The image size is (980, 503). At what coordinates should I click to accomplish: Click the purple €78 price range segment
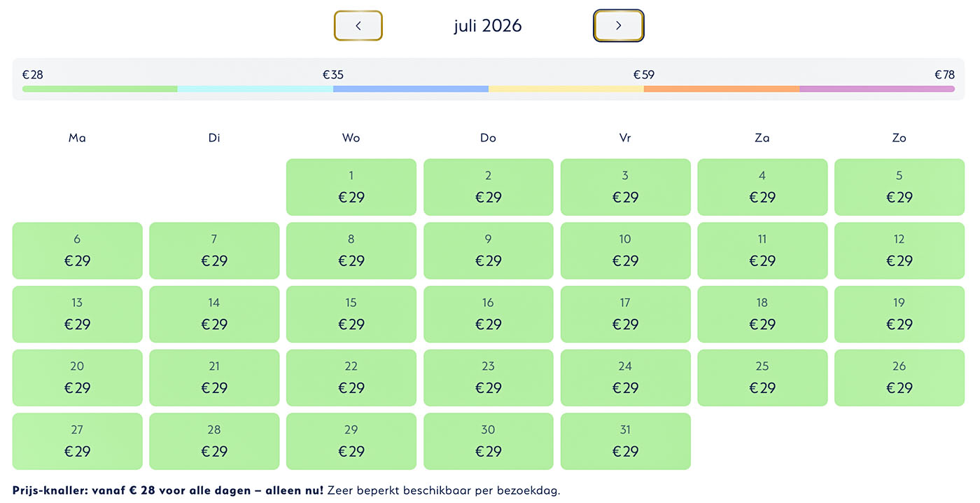coord(876,89)
